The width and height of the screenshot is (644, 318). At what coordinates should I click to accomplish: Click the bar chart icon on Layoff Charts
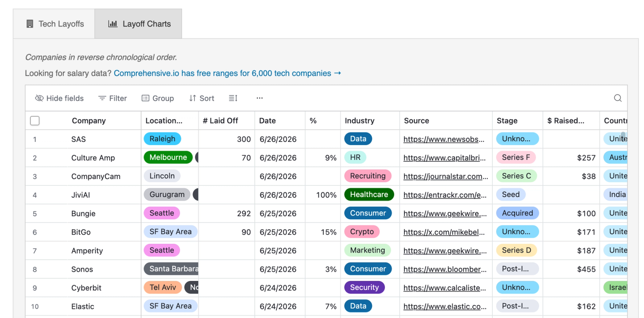[113, 24]
